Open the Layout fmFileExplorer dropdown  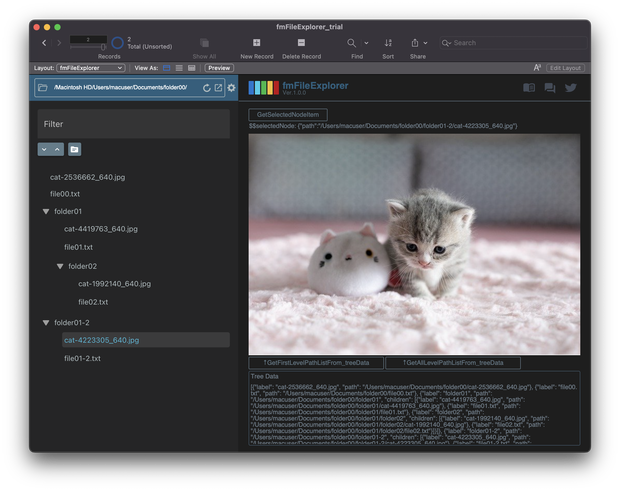click(x=91, y=68)
